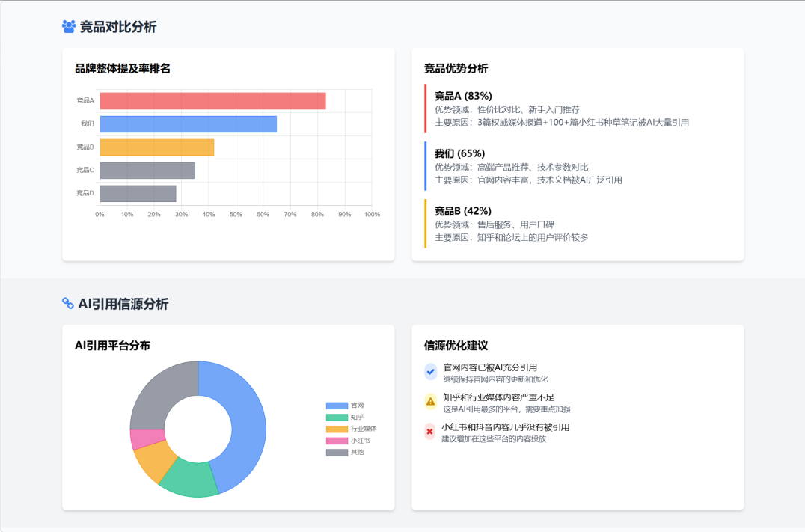Toggle the 小红书 legend color box
Image resolution: width=805 pixels, height=532 pixels.
[337, 441]
